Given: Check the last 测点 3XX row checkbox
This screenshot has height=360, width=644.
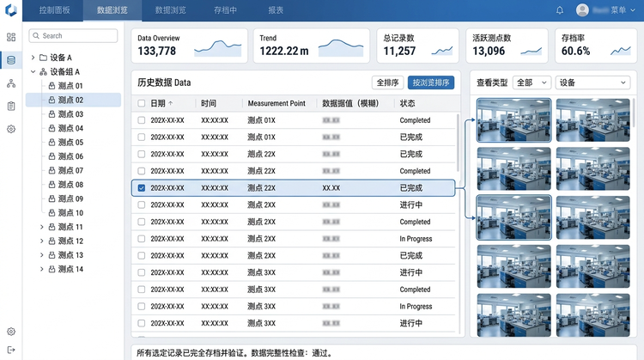Looking at the screenshot, I should (142, 323).
